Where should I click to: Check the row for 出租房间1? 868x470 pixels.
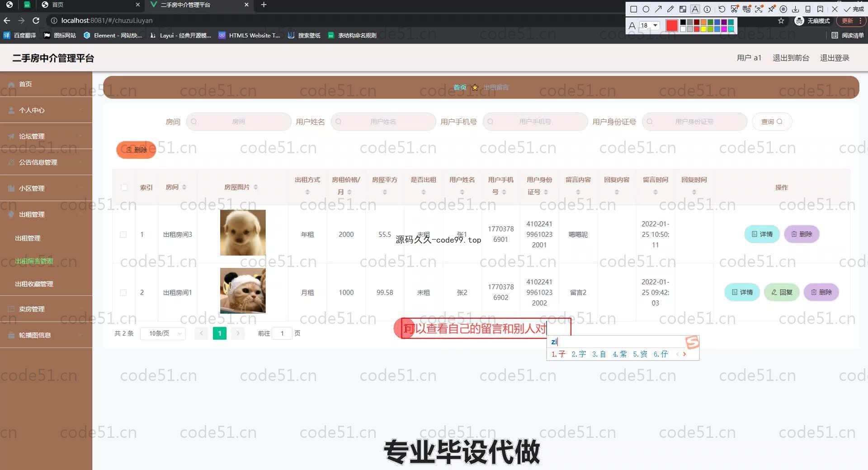(123, 292)
